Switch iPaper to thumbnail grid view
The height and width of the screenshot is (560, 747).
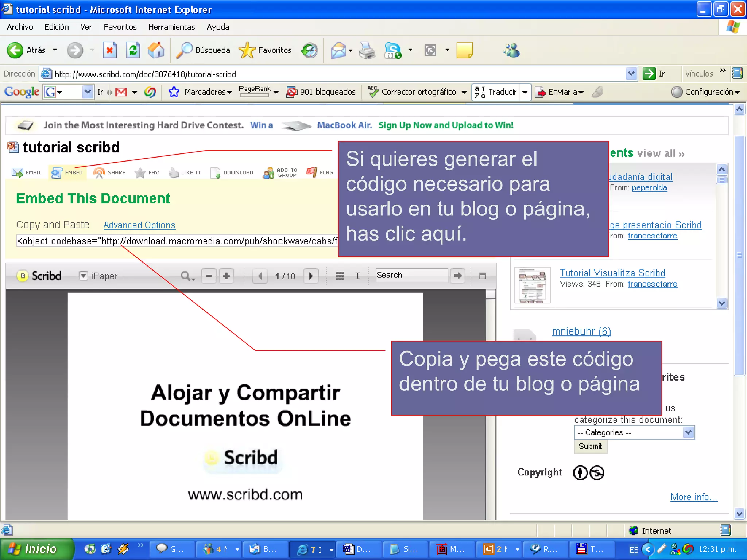pyautogui.click(x=340, y=276)
